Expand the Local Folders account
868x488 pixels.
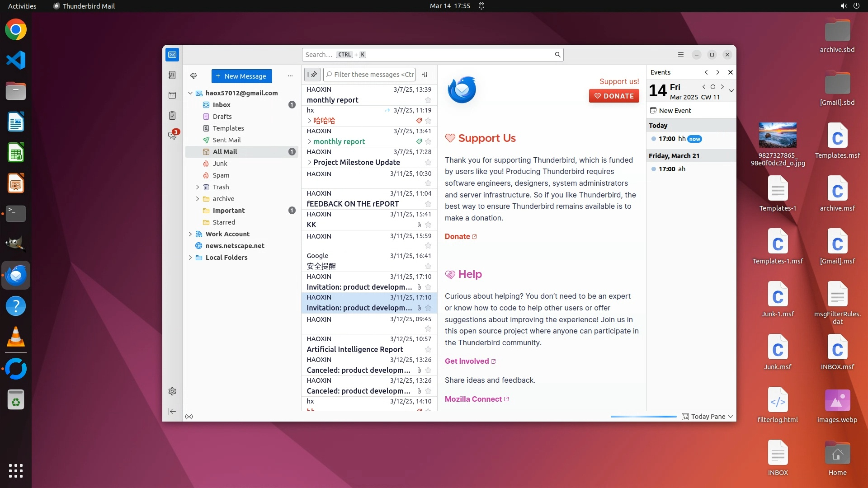190,258
